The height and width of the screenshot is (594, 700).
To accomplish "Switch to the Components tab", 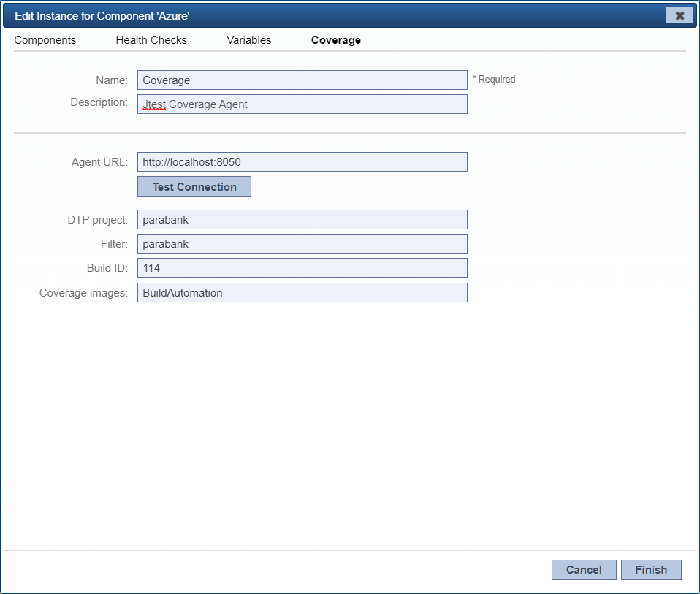I will point(45,40).
